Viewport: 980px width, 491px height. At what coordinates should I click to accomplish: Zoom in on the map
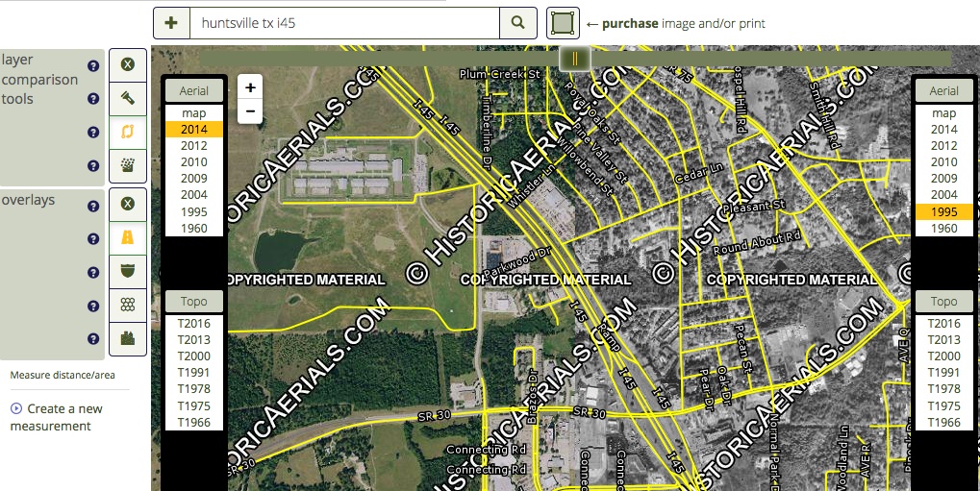(x=250, y=87)
